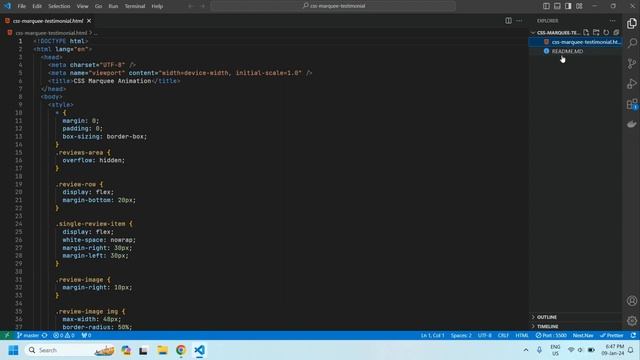
Task: Open the Accounts icon in activity bar
Action: click(x=631, y=301)
